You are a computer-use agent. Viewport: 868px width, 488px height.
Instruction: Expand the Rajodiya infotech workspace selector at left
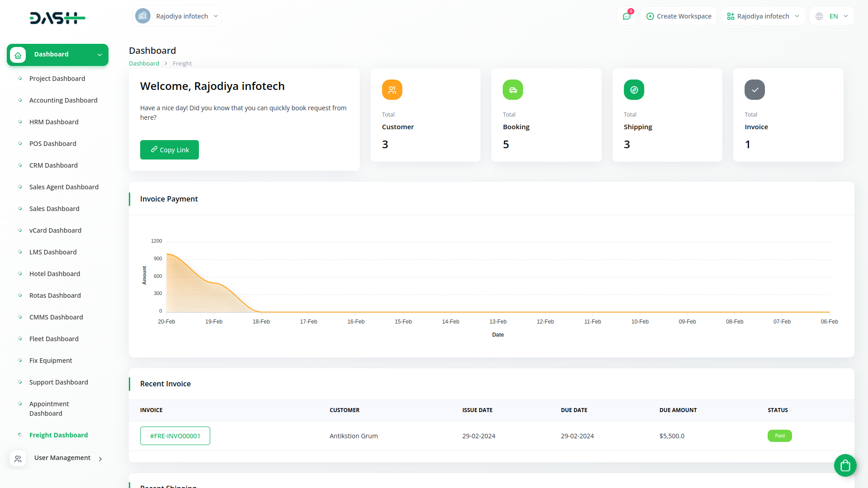pyautogui.click(x=177, y=16)
